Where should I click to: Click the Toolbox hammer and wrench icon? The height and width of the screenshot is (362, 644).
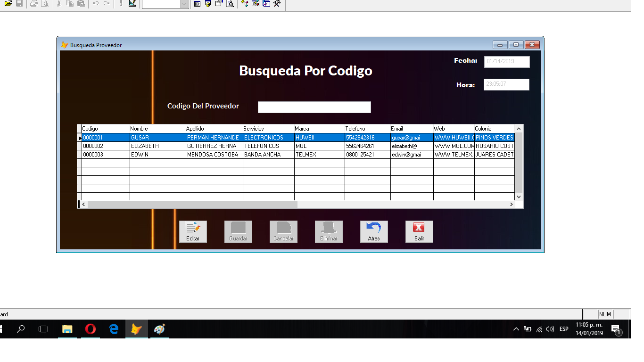(x=277, y=3)
